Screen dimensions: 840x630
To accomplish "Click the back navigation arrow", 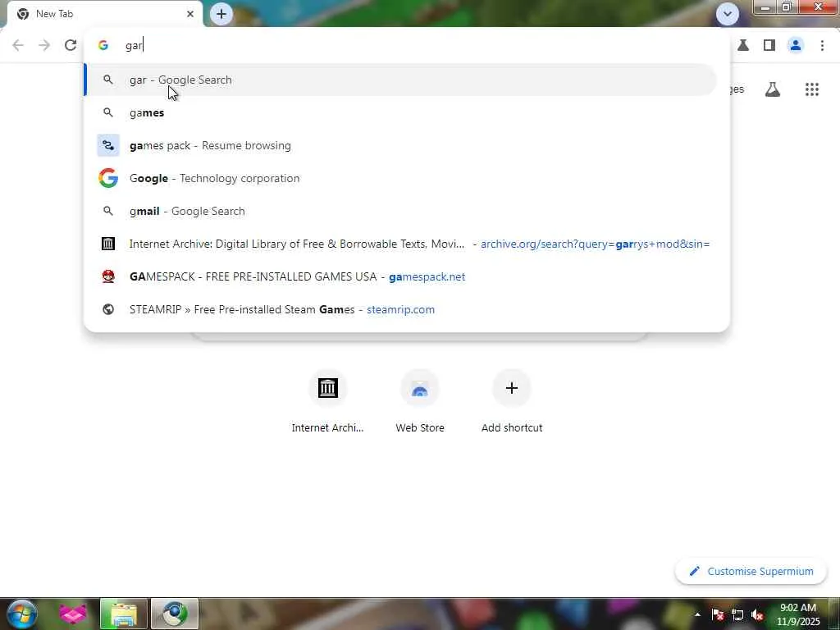I will [x=18, y=46].
